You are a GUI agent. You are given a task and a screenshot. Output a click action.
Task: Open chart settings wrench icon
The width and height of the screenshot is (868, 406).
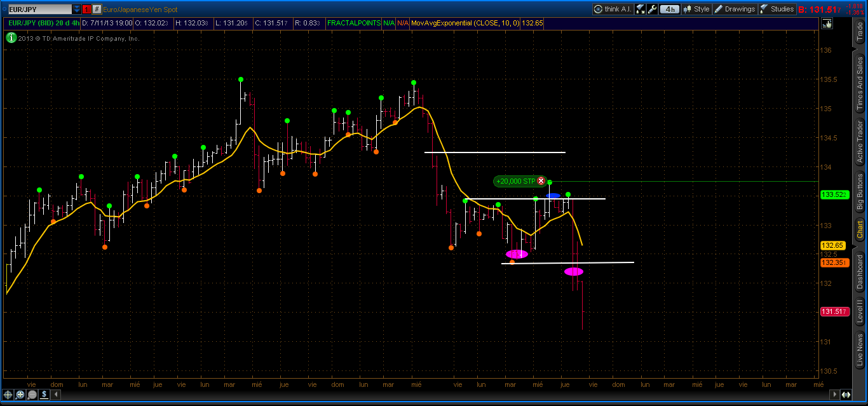pos(653,9)
